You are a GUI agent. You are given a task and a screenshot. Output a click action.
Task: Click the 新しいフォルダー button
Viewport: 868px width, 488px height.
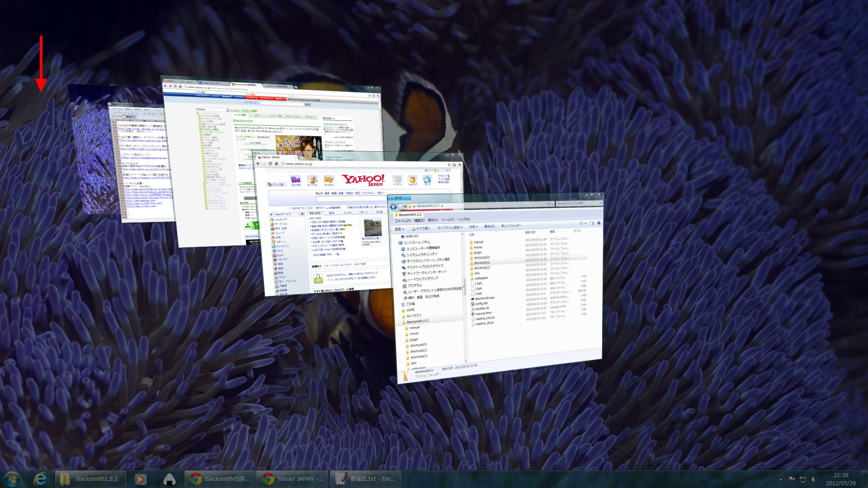pos(511,226)
